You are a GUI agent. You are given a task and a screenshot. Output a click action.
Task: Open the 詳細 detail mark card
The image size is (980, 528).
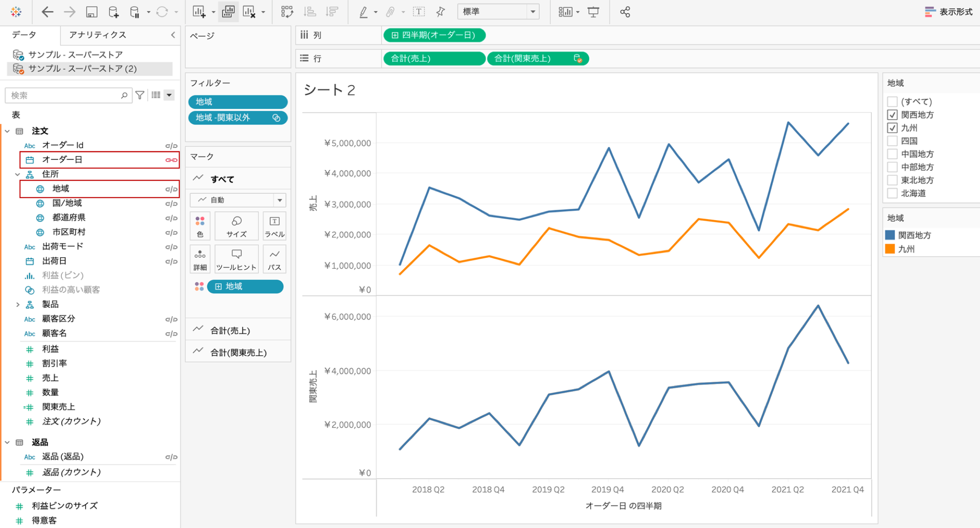pos(200,259)
